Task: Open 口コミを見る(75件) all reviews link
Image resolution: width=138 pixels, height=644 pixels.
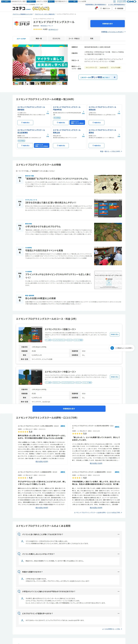Action: tap(98, 513)
